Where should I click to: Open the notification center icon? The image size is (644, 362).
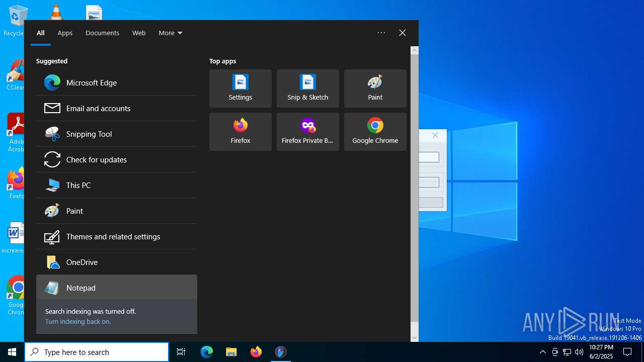[627, 352]
